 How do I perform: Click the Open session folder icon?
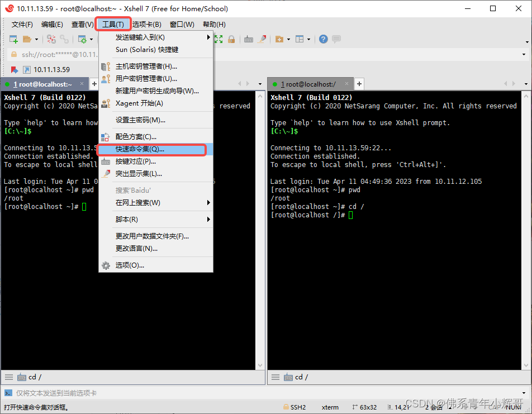click(27, 39)
